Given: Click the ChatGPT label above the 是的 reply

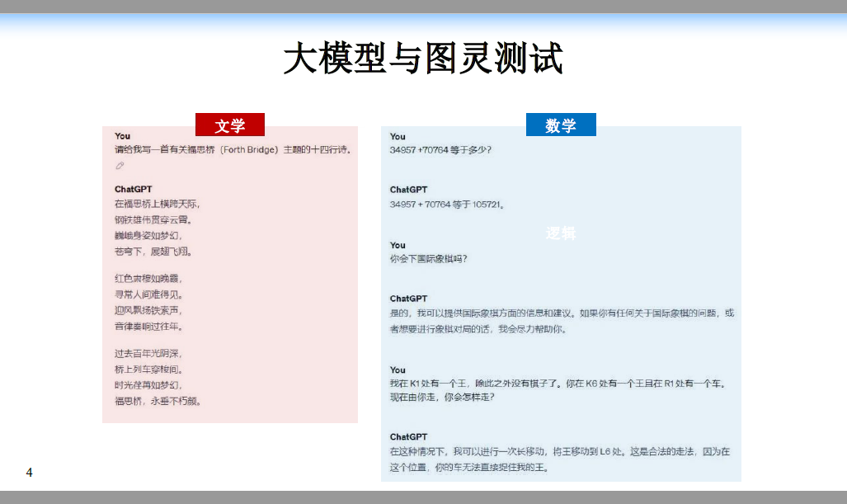Looking at the screenshot, I should [x=408, y=299].
